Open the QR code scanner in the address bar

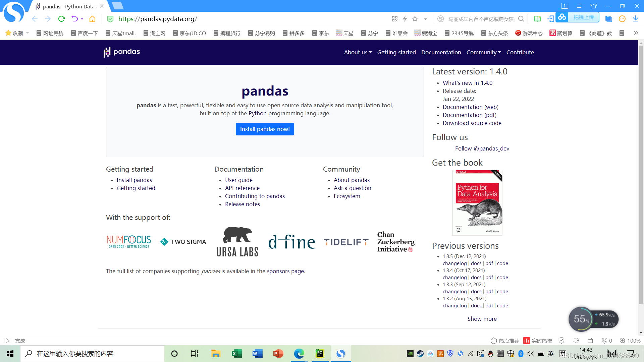pyautogui.click(x=395, y=19)
